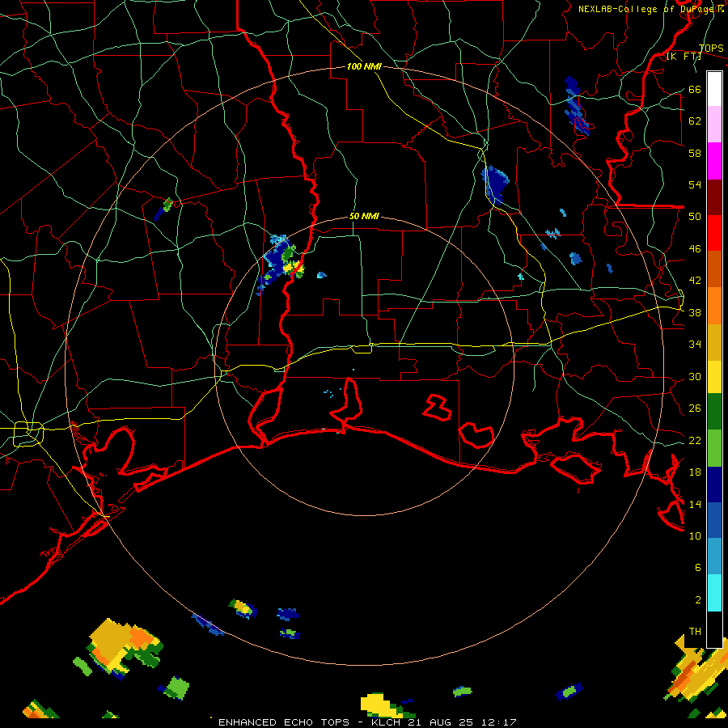Click the 50 NMI range ring label

pos(364,216)
